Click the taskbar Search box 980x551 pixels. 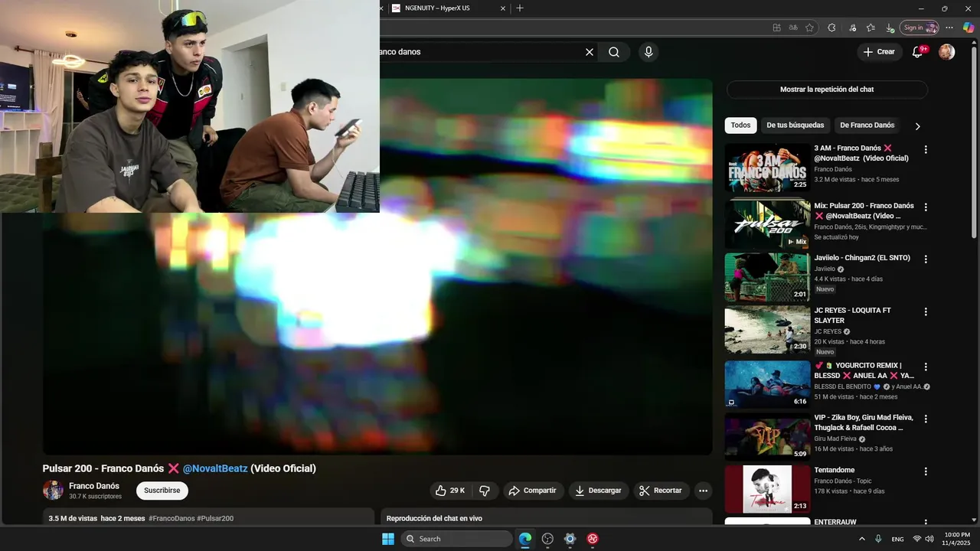coord(456,539)
